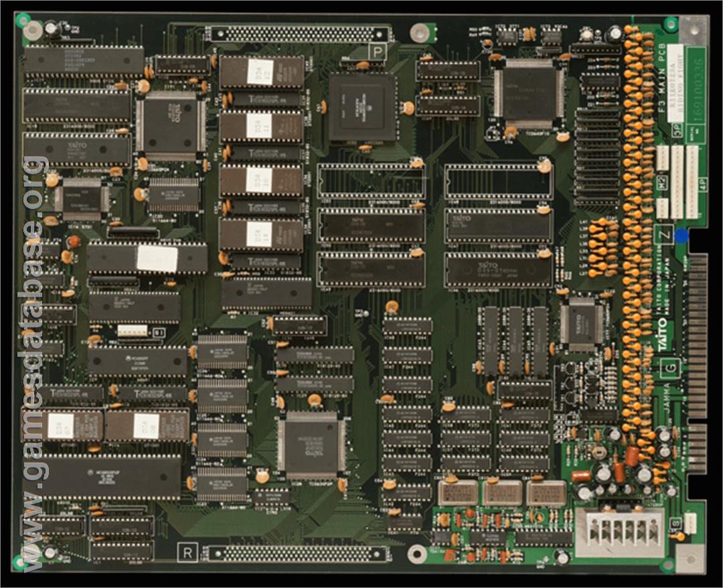Click the boxed "G" label above JAMMA
Screen dimensions: 723x588
671,368
